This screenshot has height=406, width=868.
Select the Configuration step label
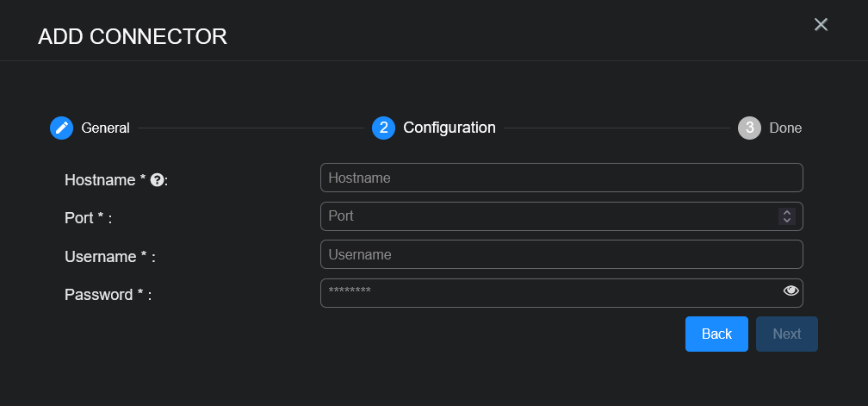[x=449, y=128]
